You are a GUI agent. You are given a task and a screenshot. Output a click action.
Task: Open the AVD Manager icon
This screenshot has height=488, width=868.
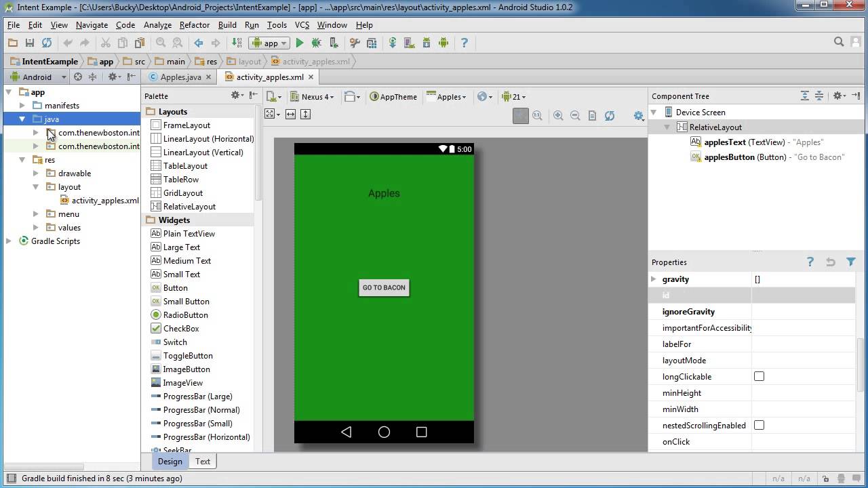[x=410, y=43]
